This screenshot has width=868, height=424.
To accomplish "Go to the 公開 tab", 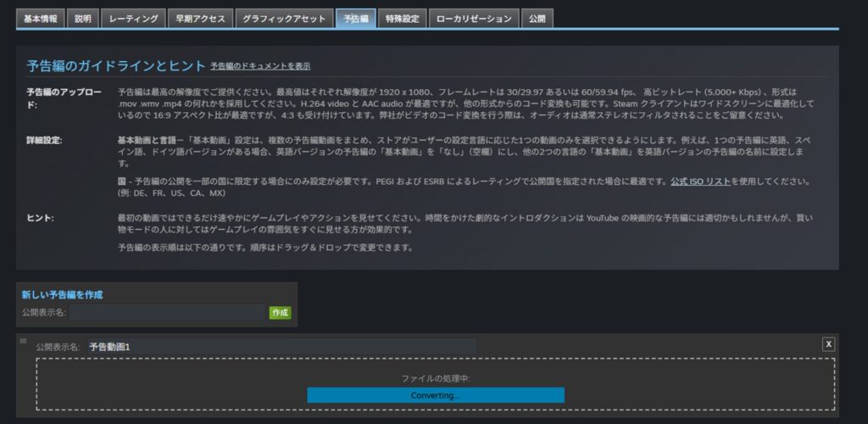I will 537,19.
